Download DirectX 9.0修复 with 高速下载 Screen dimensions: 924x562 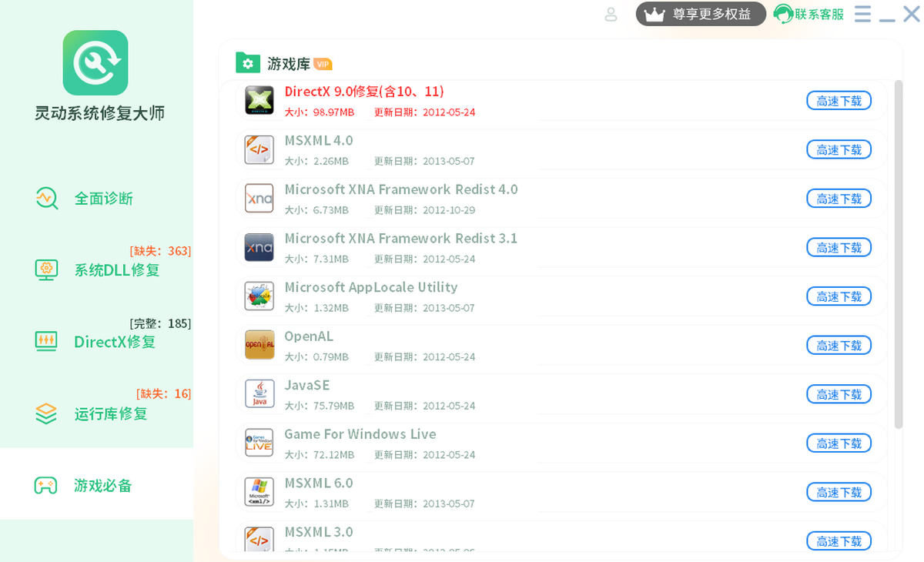click(x=839, y=101)
